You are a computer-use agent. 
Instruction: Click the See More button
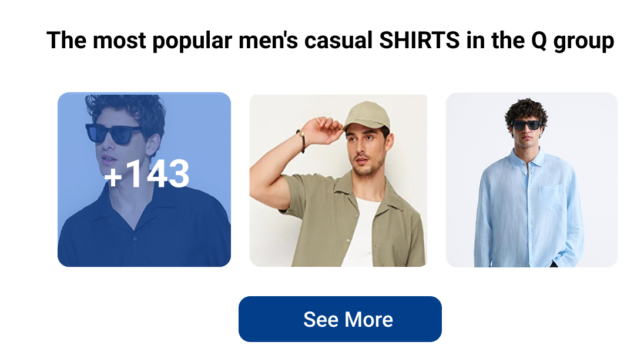click(x=340, y=319)
